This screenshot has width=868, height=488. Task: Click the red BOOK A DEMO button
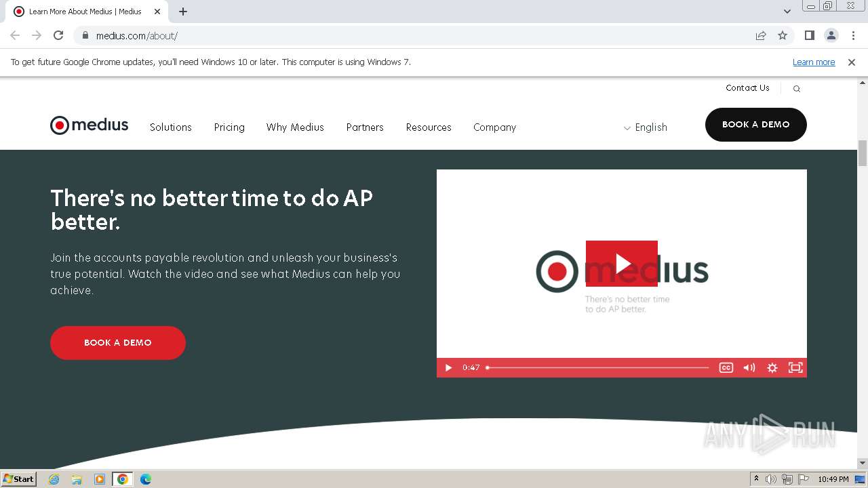118,343
